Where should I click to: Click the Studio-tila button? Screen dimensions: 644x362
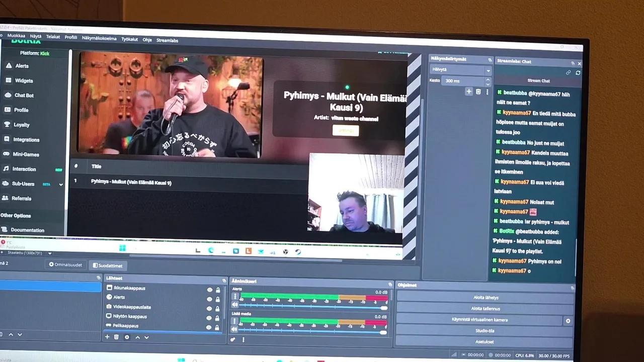pyautogui.click(x=485, y=331)
